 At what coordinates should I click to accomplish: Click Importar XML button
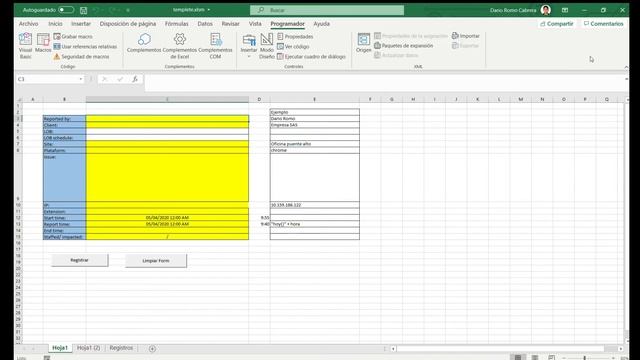click(466, 36)
